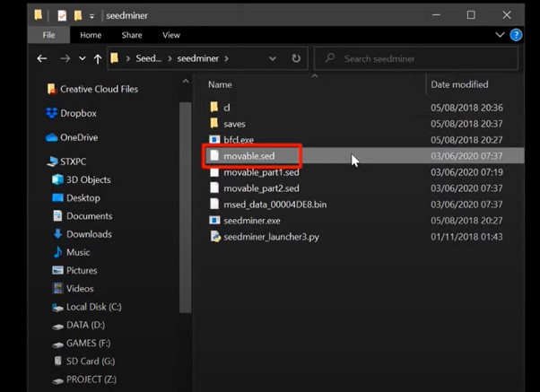Expand the chevron after seedminer breadcrumb
This screenshot has width=540, height=392.
pos(226,58)
